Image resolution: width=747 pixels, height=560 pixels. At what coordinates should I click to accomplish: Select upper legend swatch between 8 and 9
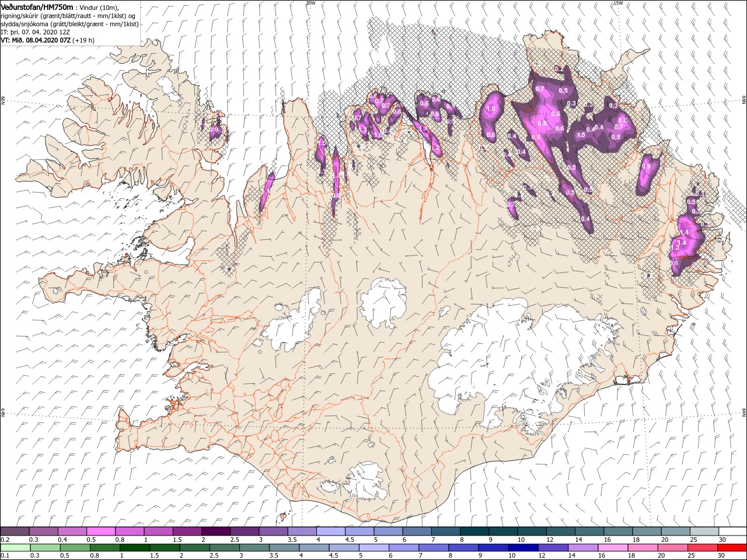coord(474,531)
